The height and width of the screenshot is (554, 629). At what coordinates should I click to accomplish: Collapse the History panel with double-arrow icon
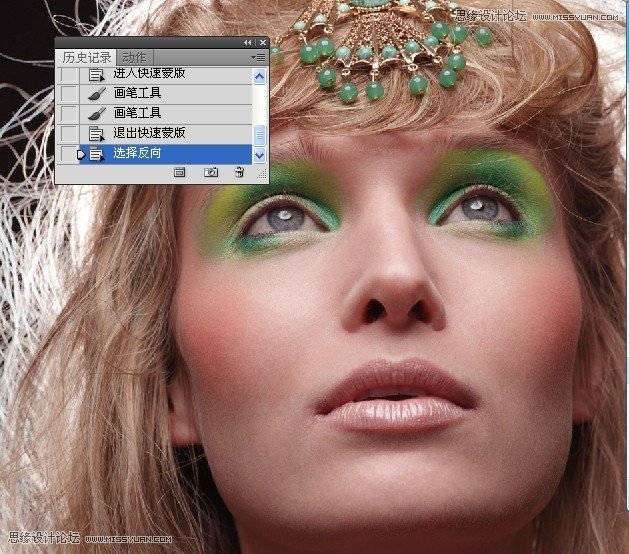248,43
